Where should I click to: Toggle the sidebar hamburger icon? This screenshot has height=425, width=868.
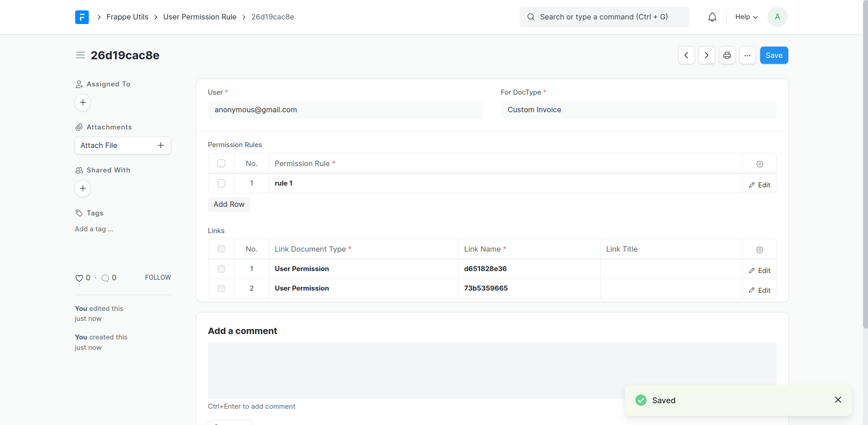[80, 55]
